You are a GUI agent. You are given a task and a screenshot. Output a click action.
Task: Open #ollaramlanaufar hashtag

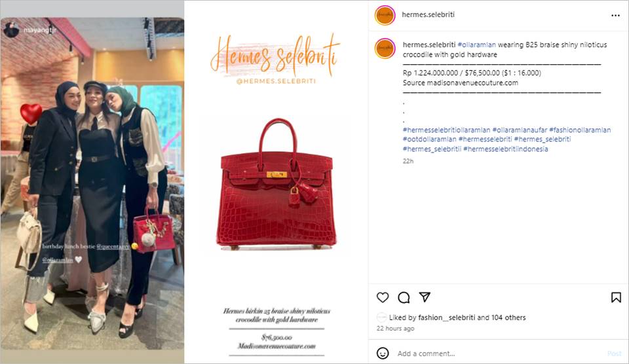tap(520, 130)
